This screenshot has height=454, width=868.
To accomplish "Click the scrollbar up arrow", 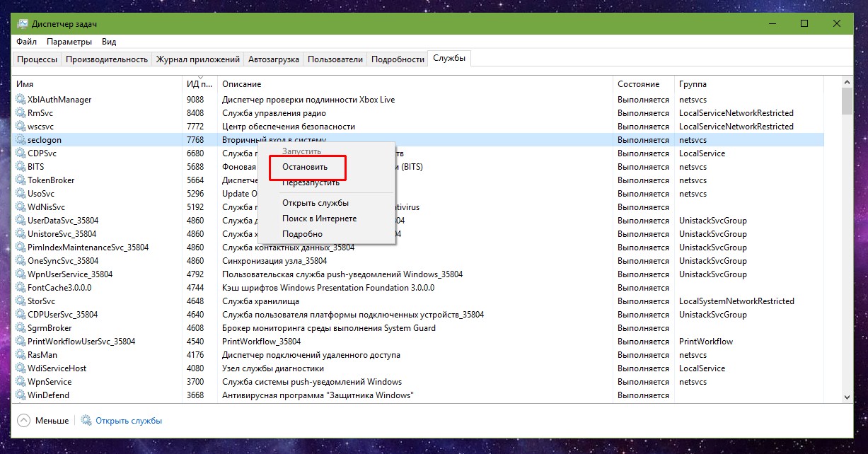I will (x=847, y=82).
